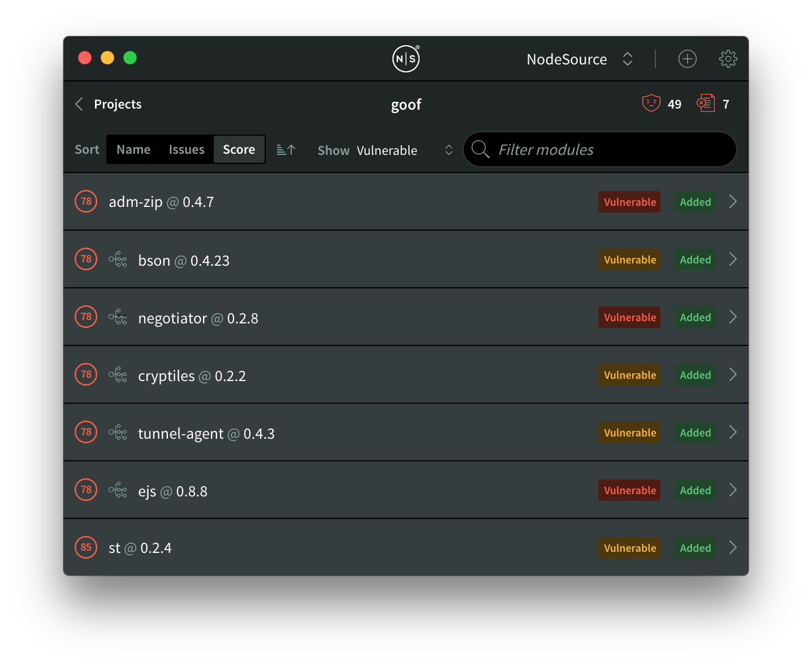Expand adm-zip details chevron
The width and height of the screenshot is (812, 666).
733,201
